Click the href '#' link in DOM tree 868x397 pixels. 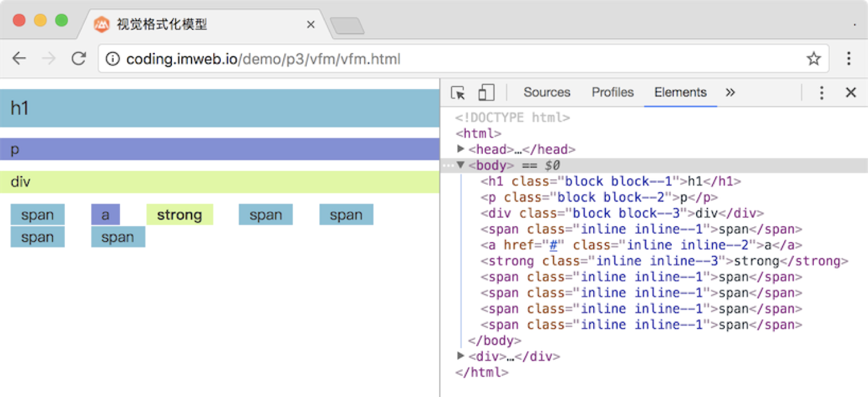(554, 245)
